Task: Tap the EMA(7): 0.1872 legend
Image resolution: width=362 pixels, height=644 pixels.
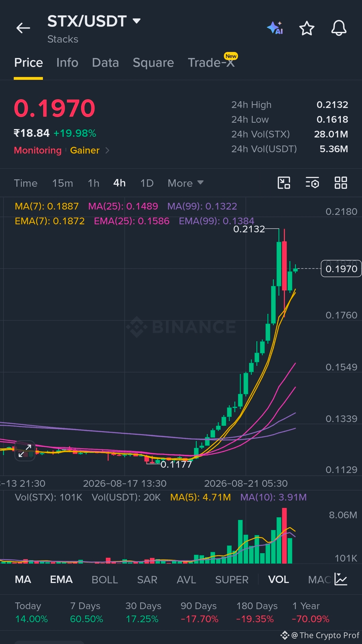Action: click(50, 221)
